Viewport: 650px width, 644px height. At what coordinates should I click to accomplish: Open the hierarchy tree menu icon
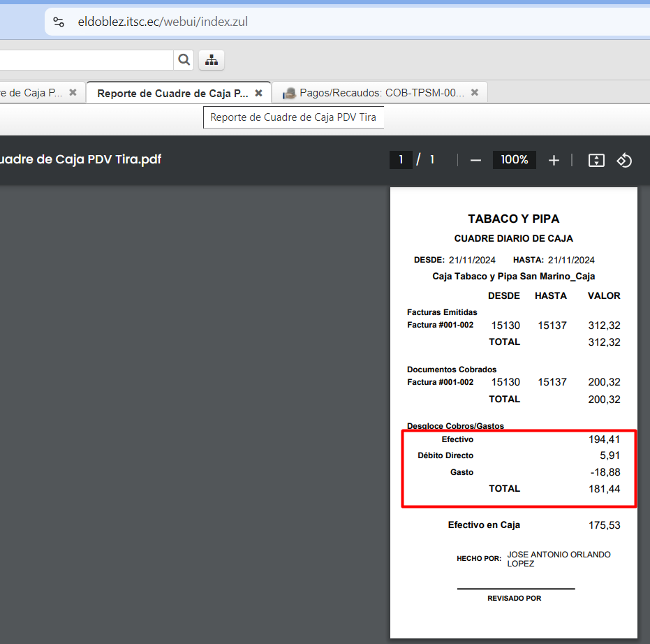[x=212, y=60]
